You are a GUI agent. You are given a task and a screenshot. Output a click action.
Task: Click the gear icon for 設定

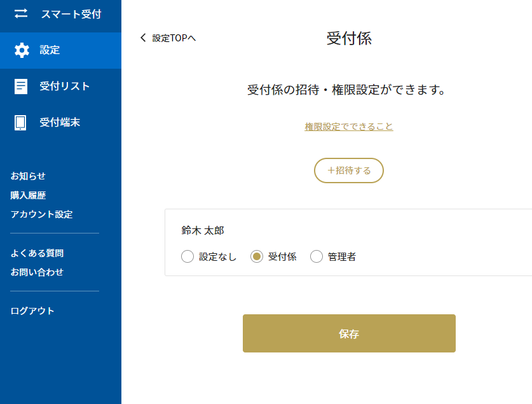point(22,50)
